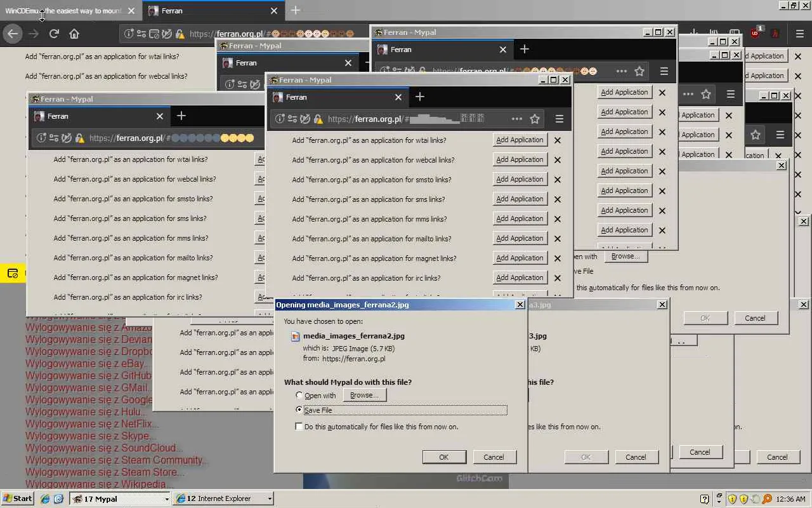The height and width of the screenshot is (508, 812).
Task: Click the forward arrow in the main browser window
Action: pyautogui.click(x=34, y=34)
